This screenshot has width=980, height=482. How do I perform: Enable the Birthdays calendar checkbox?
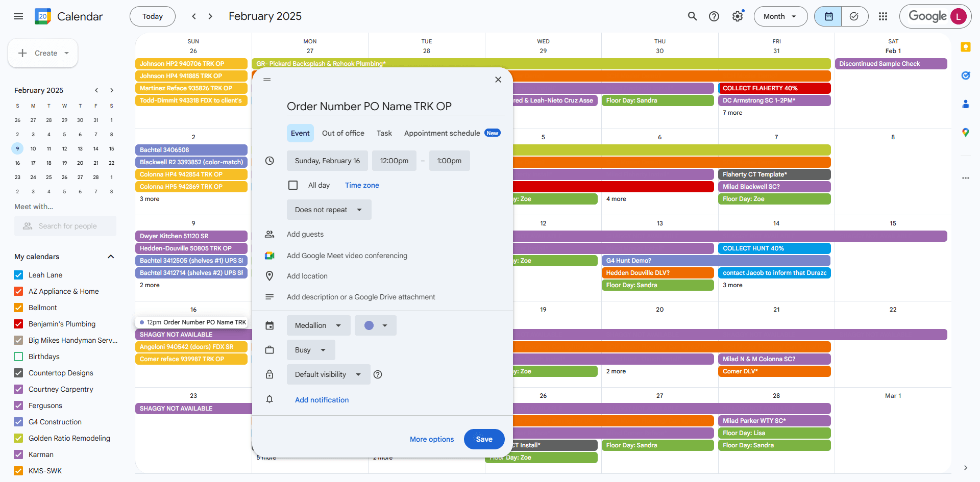click(x=18, y=357)
